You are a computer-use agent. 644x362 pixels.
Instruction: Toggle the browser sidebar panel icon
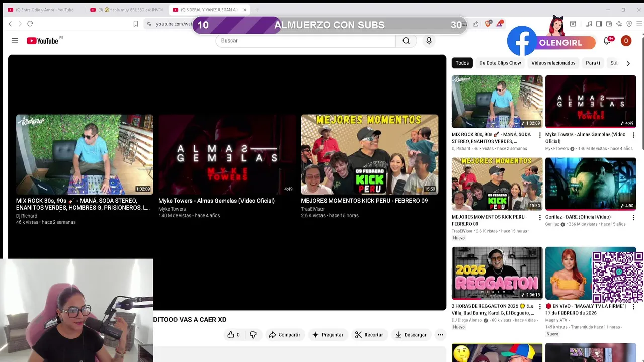pos(599,24)
